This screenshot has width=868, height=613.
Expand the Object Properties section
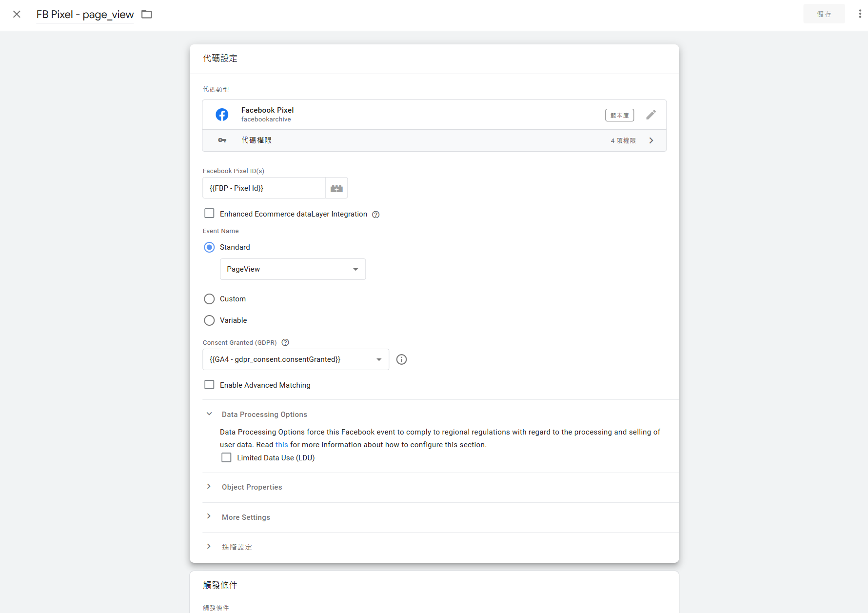click(x=209, y=487)
